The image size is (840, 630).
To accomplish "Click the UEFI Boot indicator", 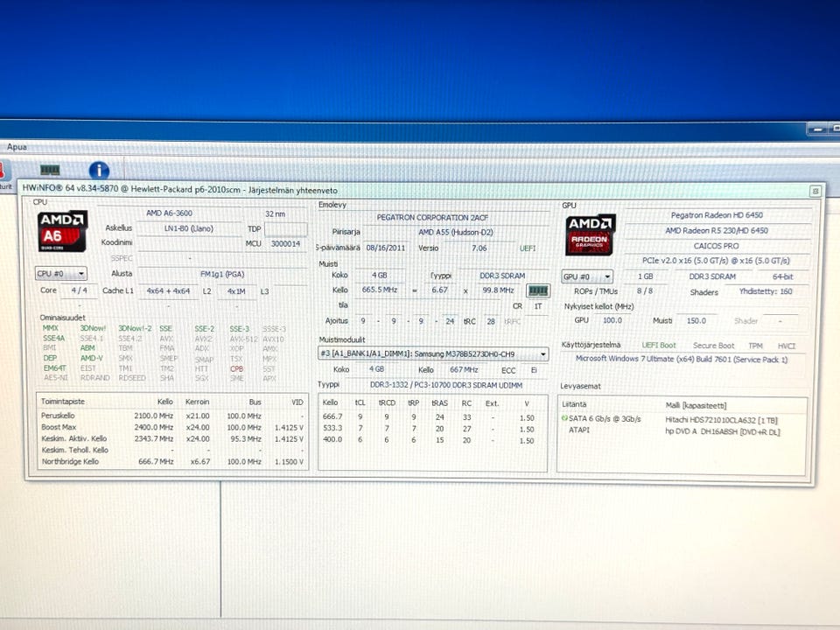I will [659, 346].
